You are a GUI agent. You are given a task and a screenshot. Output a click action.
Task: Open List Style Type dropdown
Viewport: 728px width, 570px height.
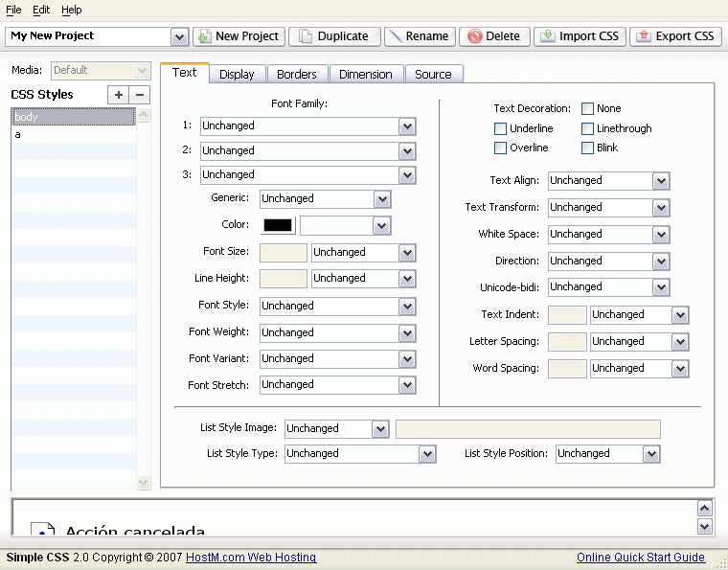tap(427, 454)
